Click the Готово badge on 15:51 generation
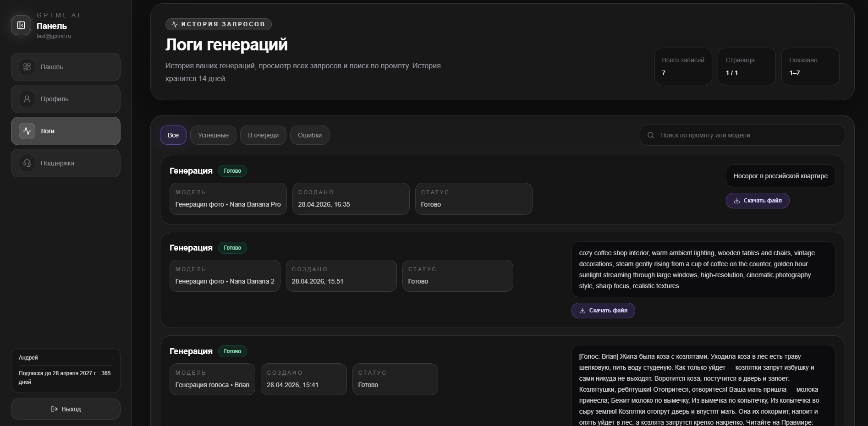 click(232, 248)
